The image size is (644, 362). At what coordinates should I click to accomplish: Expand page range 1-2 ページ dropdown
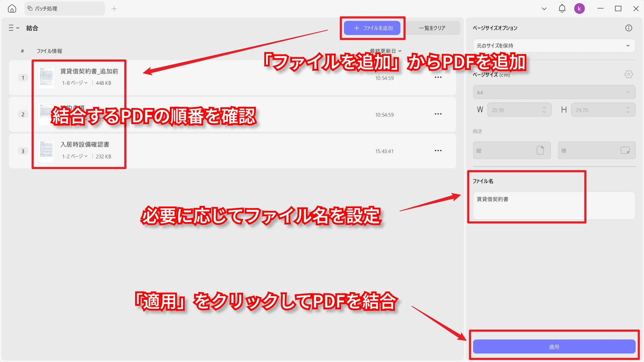point(75,156)
